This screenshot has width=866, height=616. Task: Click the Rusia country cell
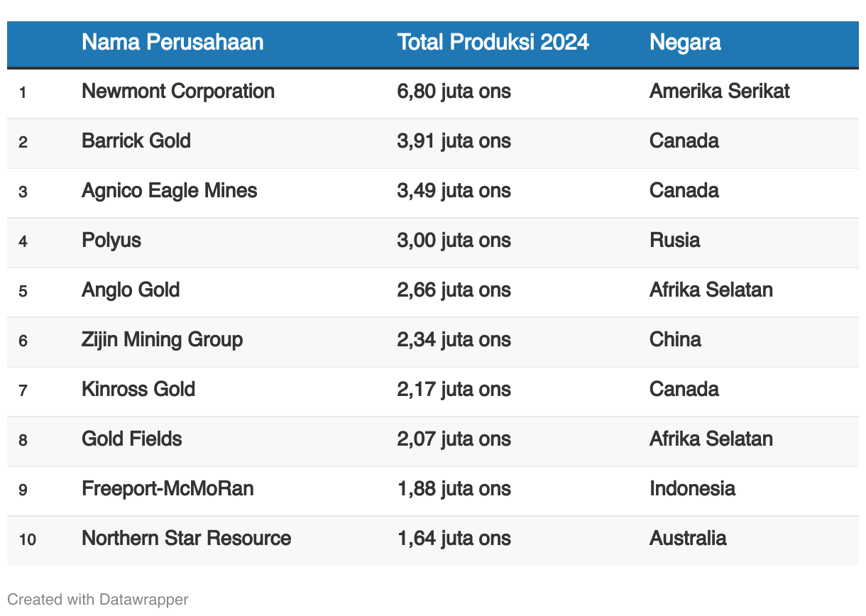(674, 241)
